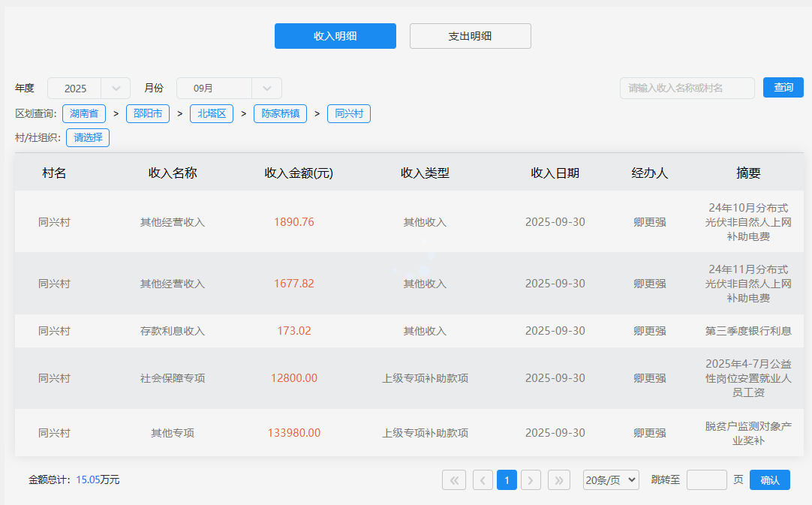This screenshot has width=812, height=505.
Task: Select page number 1
Action: click(507, 480)
